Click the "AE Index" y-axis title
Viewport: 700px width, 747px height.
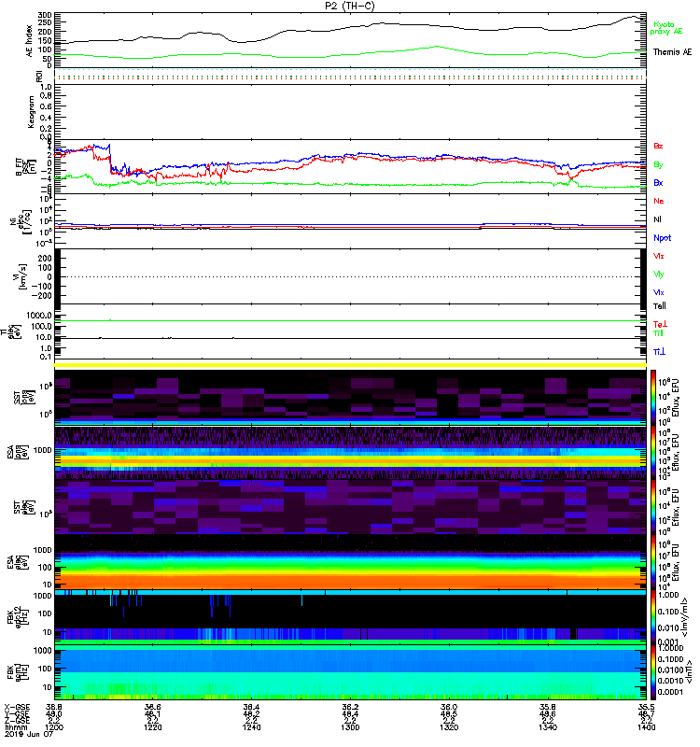[30, 41]
